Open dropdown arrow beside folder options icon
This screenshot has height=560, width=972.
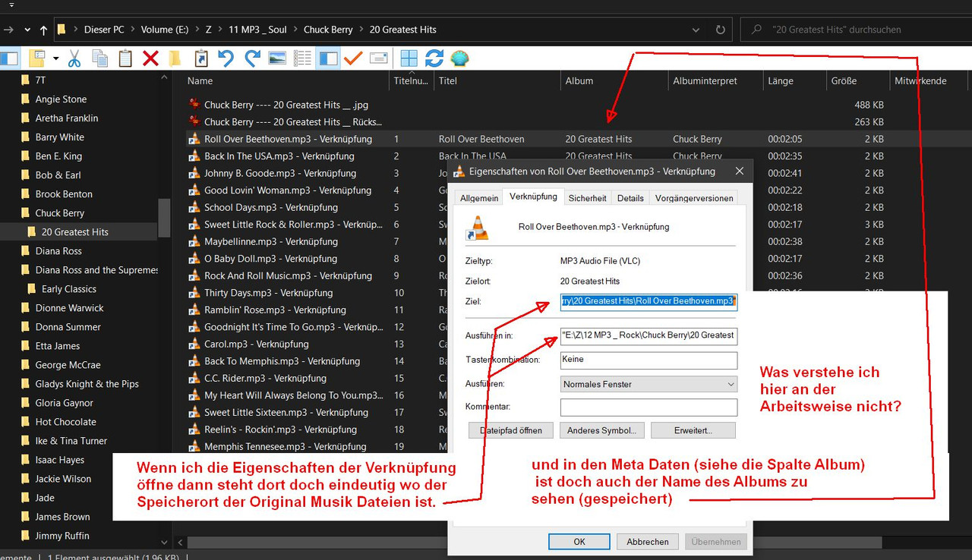[x=55, y=58]
